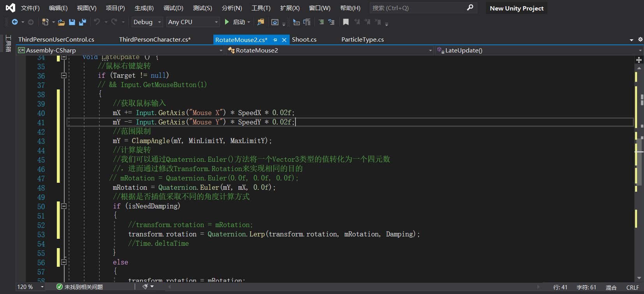Click the Save disk icon
The image size is (644, 294).
72,22
